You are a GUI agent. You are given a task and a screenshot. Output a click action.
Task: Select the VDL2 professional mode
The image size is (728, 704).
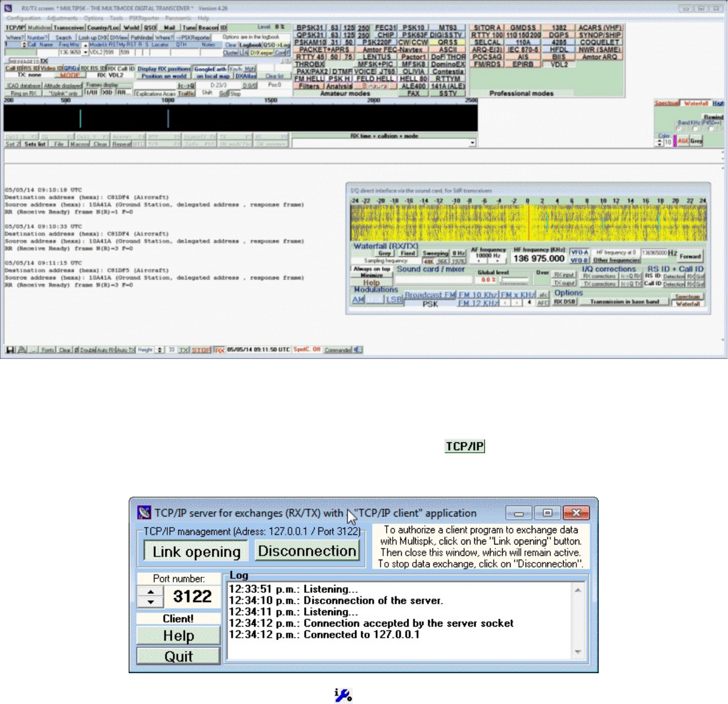[x=559, y=64]
